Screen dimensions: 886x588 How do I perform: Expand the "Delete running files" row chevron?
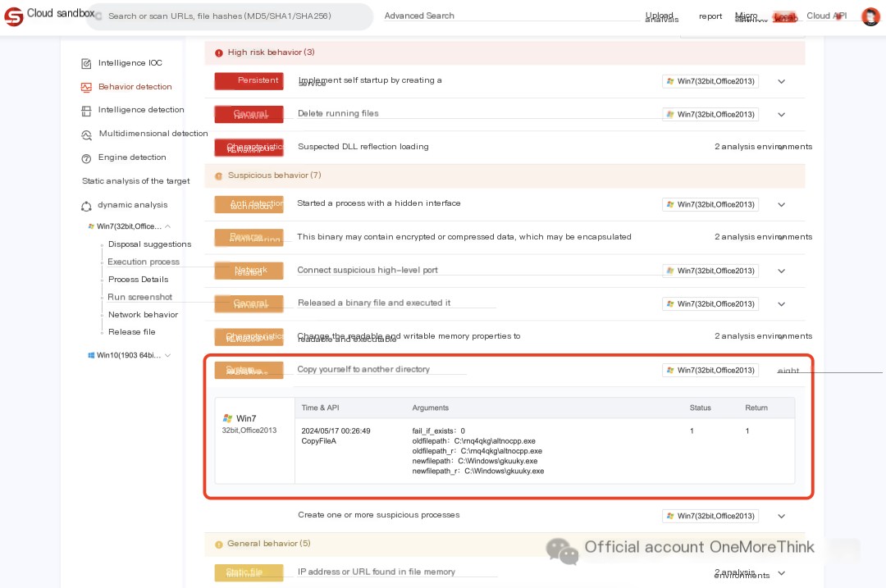pos(781,115)
